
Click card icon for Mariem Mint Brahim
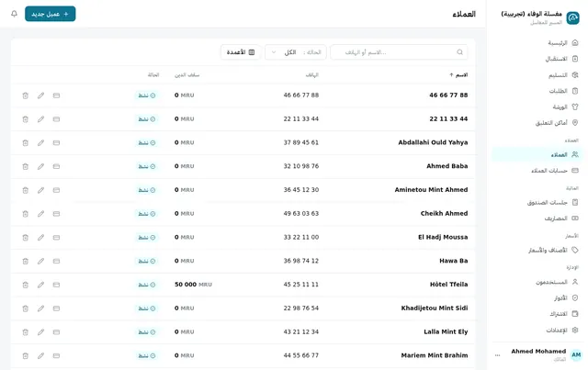tap(56, 355)
